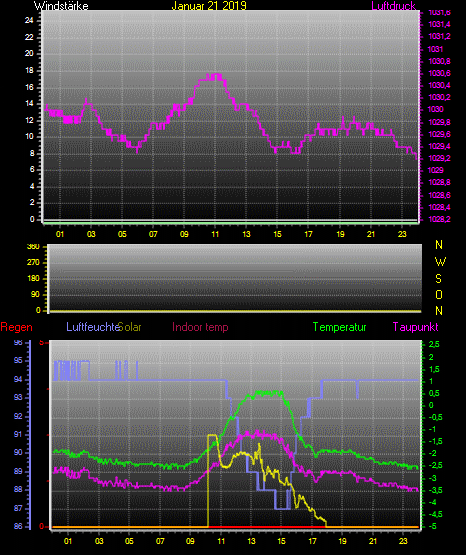Select the Luftfeuchte legend label

click(93, 326)
